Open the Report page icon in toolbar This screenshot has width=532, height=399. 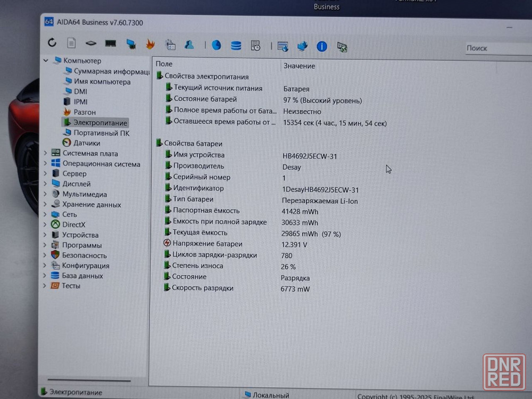71,43
